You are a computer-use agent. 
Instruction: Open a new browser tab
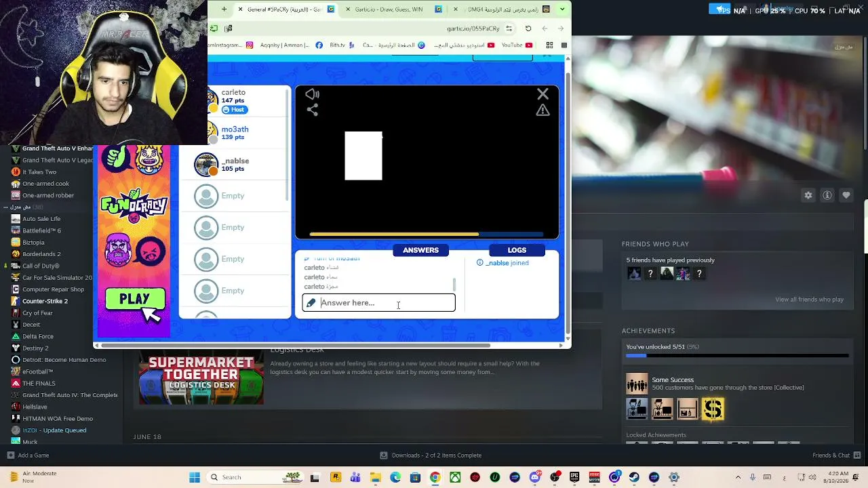point(224,9)
